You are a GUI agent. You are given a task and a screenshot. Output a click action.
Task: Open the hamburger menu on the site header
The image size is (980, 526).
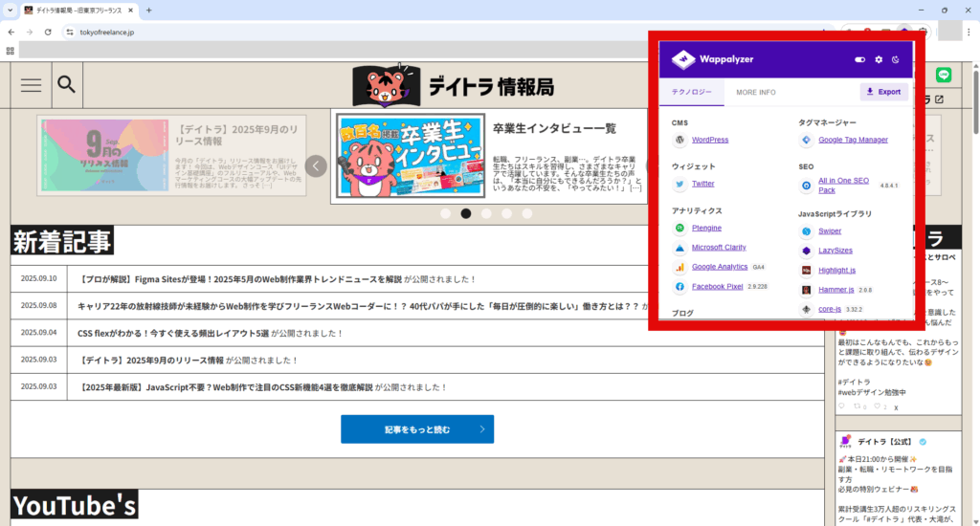(31, 85)
